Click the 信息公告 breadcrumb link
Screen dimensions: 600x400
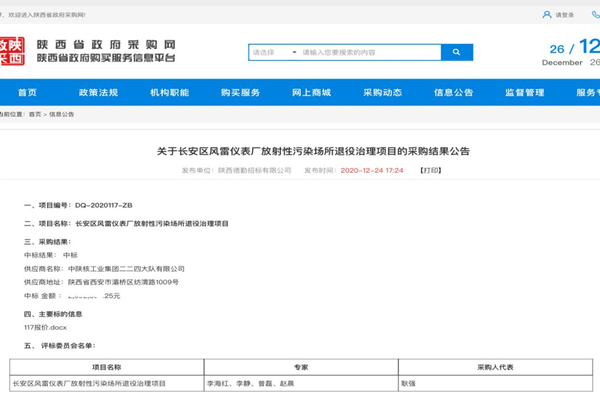point(61,115)
